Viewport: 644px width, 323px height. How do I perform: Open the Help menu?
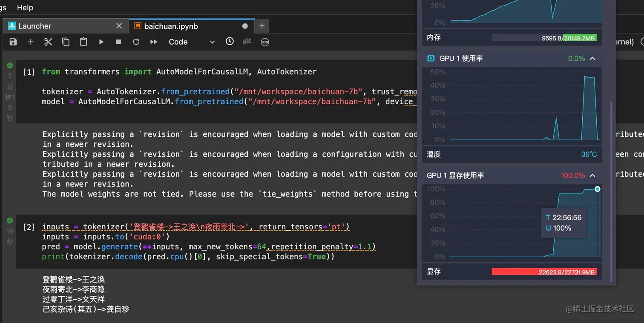click(25, 8)
